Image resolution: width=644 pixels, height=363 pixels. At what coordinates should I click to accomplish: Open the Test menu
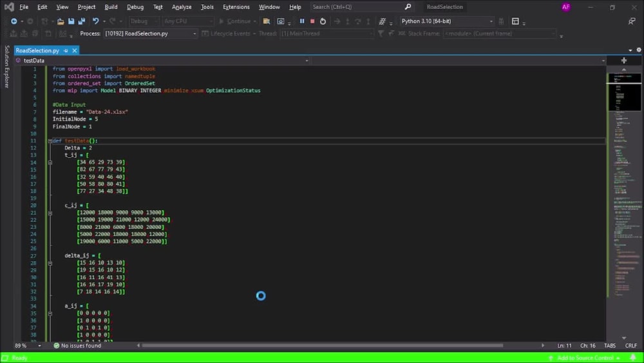pyautogui.click(x=158, y=7)
